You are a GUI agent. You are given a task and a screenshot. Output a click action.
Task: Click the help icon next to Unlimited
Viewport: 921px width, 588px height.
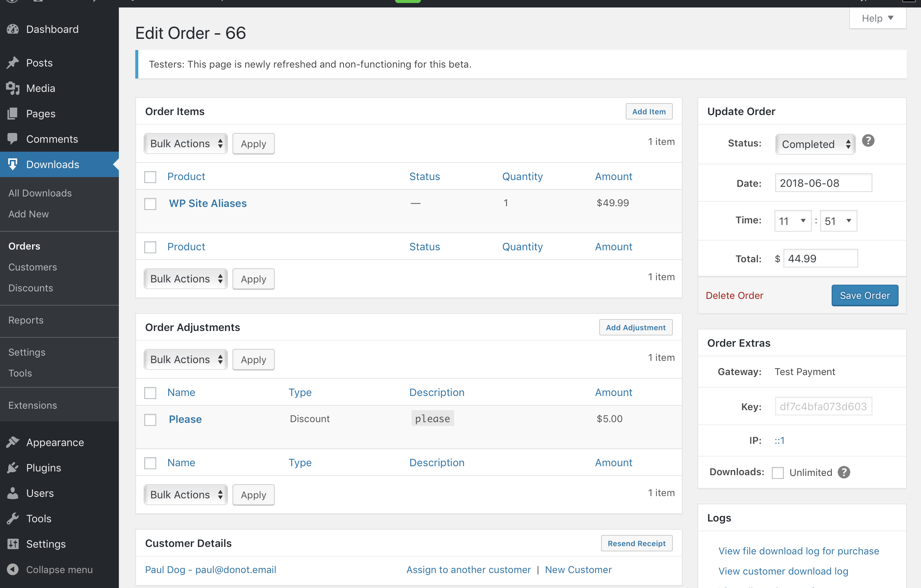tap(844, 473)
